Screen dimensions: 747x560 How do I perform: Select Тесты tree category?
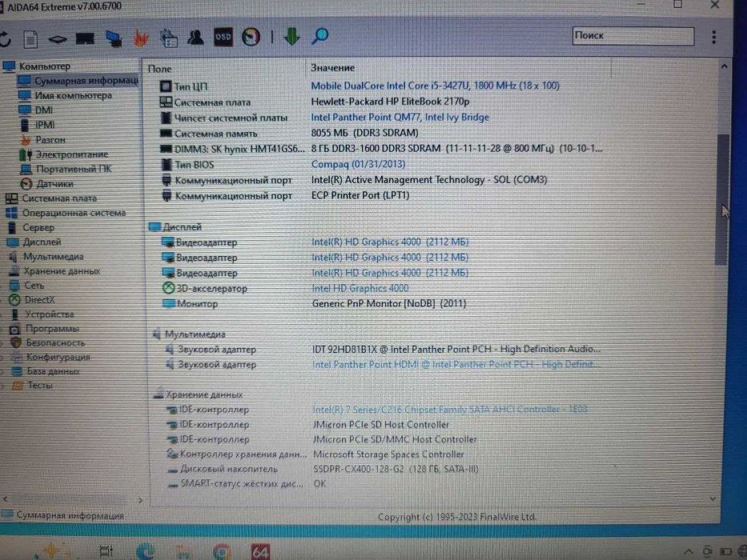(40, 386)
